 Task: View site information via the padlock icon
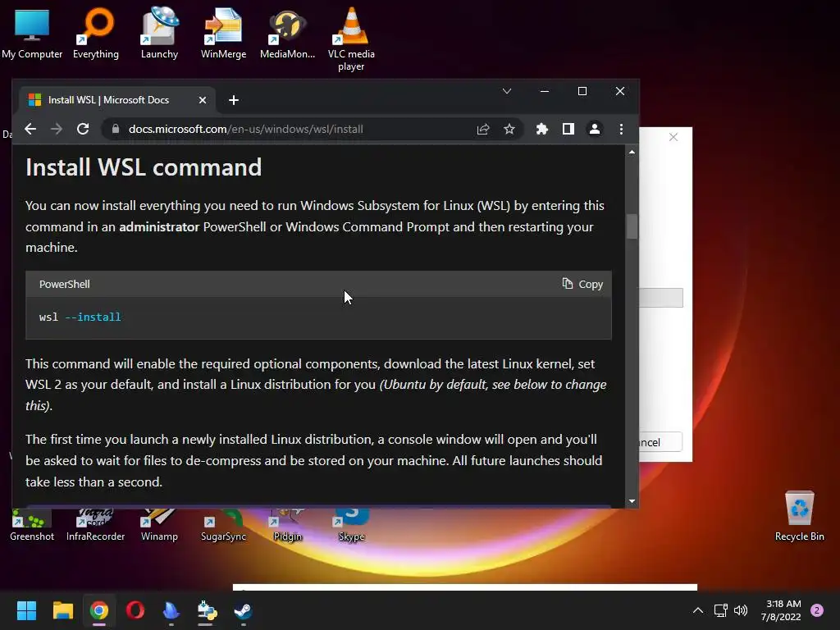coord(115,129)
